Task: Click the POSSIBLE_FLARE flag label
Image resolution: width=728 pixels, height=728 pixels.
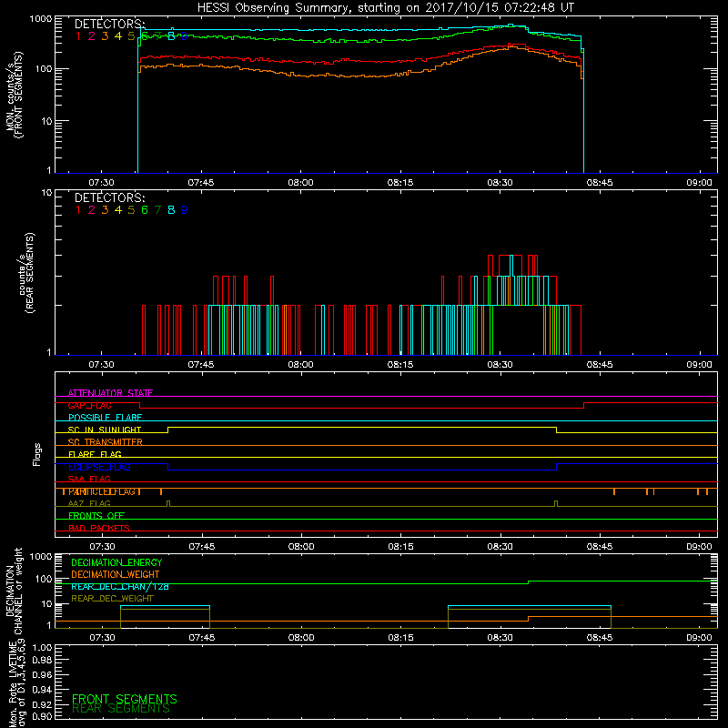Action: 105,418
